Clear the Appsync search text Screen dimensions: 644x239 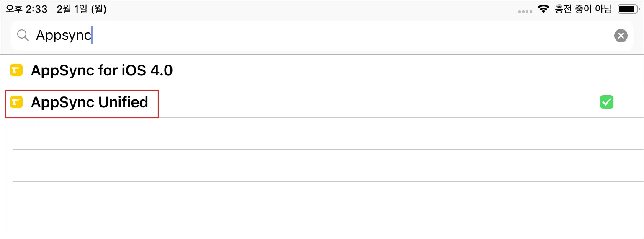pyautogui.click(x=621, y=36)
